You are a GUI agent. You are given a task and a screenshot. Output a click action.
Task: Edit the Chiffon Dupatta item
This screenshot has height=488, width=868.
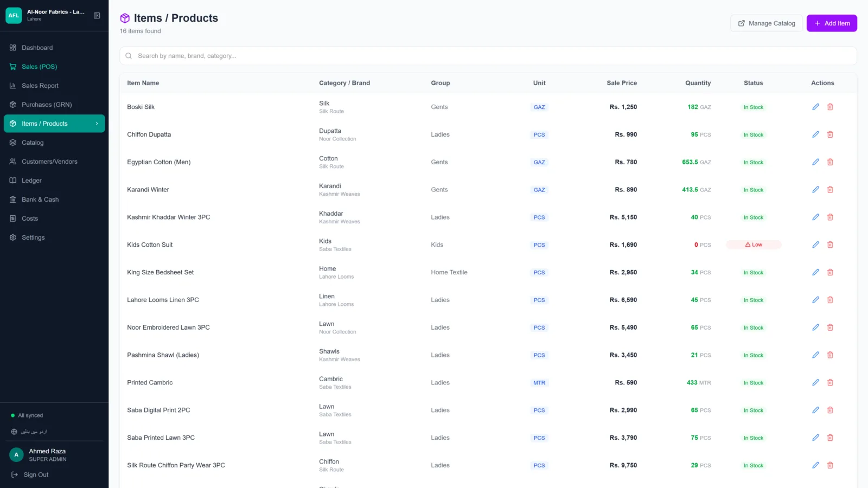click(815, 134)
